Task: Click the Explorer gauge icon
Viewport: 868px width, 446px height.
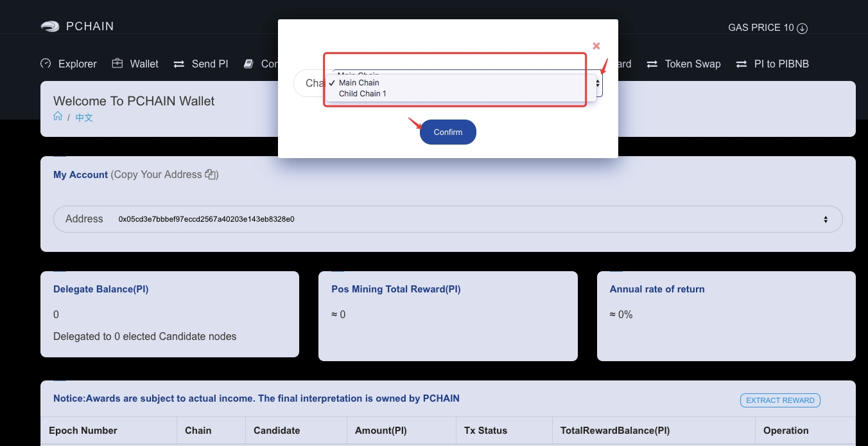Action: pyautogui.click(x=46, y=64)
